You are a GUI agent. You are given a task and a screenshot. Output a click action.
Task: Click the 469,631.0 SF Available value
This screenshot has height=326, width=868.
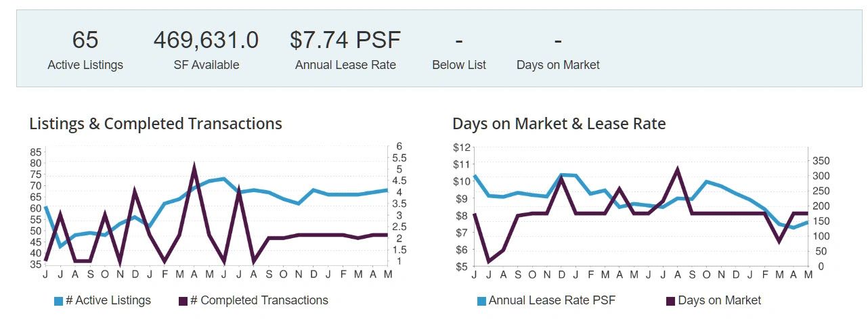point(206,40)
